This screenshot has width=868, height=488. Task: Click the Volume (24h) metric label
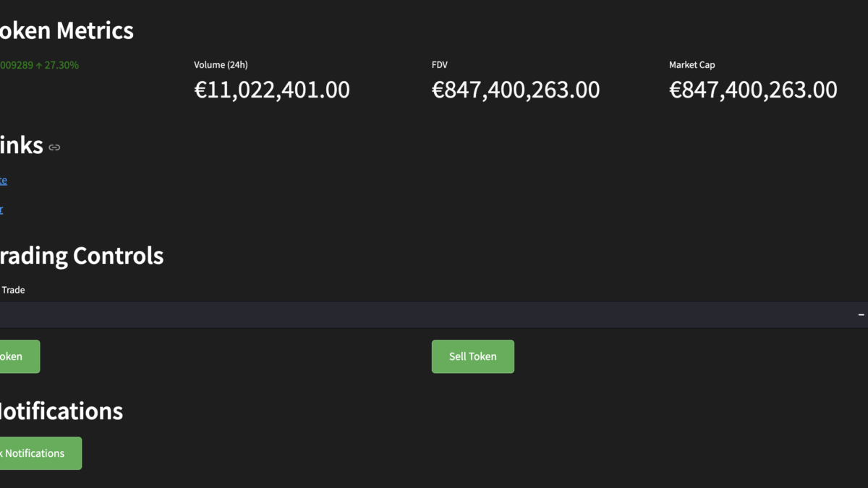click(x=221, y=65)
